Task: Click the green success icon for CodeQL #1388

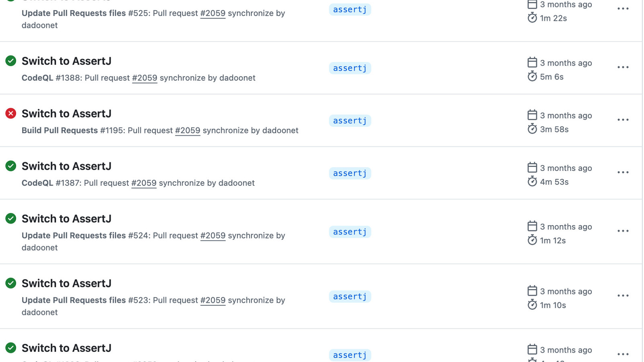Action: 11,61
